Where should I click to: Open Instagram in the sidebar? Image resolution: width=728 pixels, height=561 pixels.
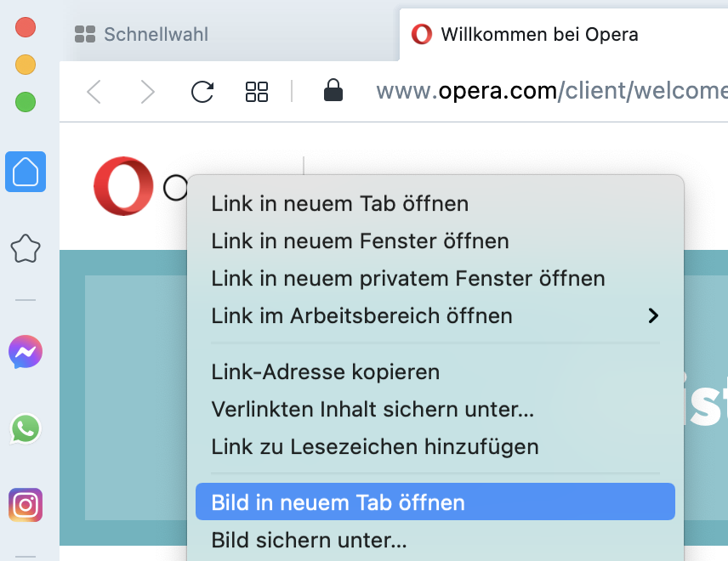26,505
